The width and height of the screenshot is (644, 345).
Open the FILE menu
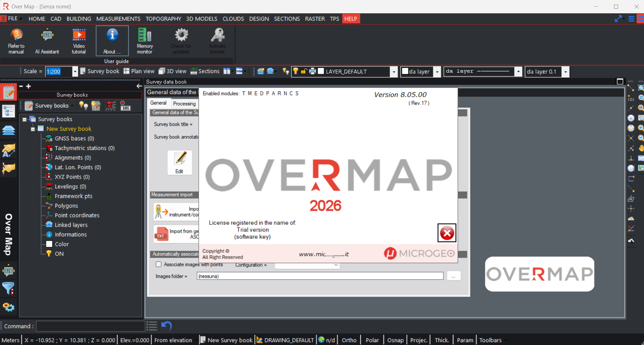point(13,19)
